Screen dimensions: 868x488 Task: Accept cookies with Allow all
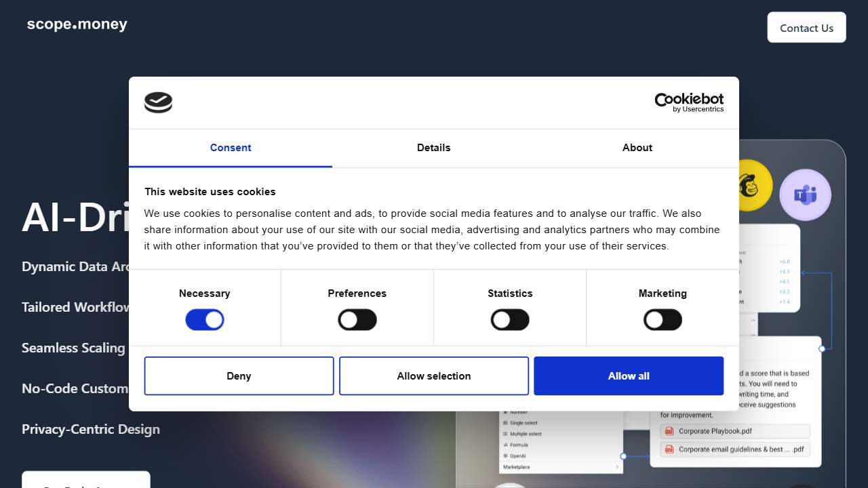629,376
